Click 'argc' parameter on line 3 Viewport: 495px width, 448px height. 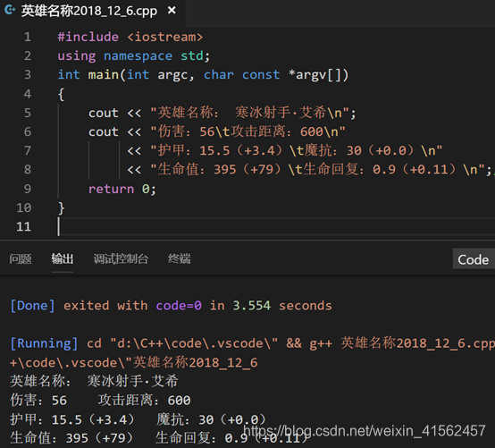point(172,75)
